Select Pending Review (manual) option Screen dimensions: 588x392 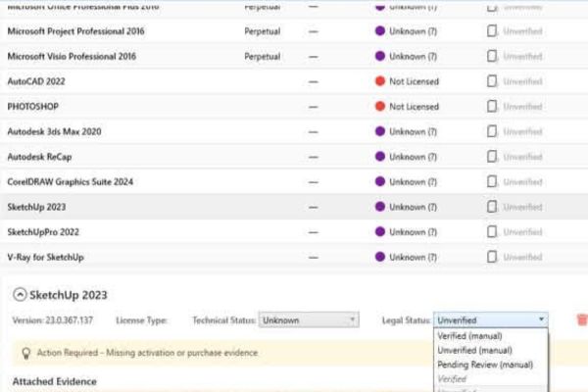pos(485,365)
